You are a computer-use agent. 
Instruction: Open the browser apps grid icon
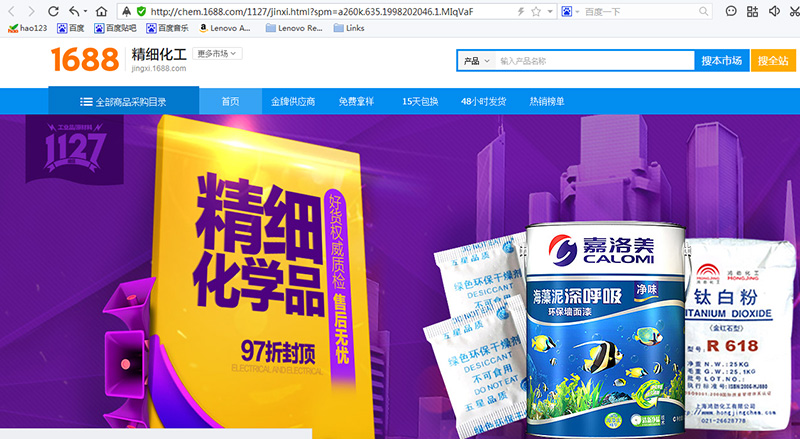pos(753,11)
